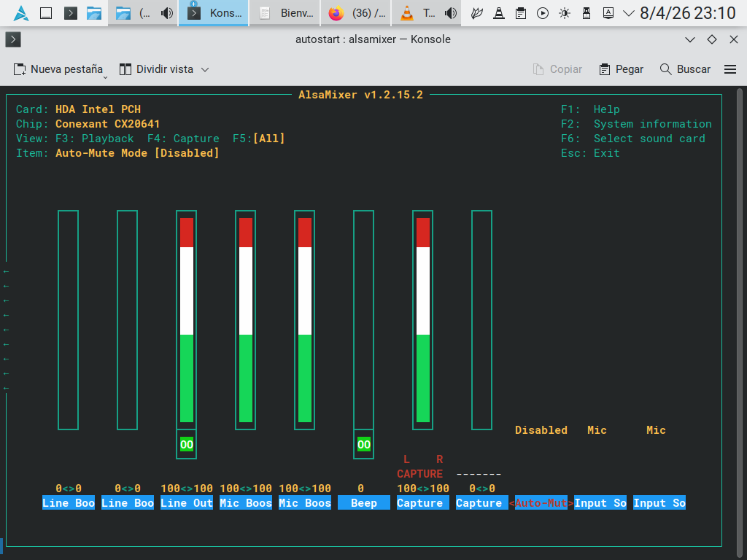Image resolution: width=747 pixels, height=560 pixels.
Task: Open the file manager panel icon
Action: click(93, 13)
